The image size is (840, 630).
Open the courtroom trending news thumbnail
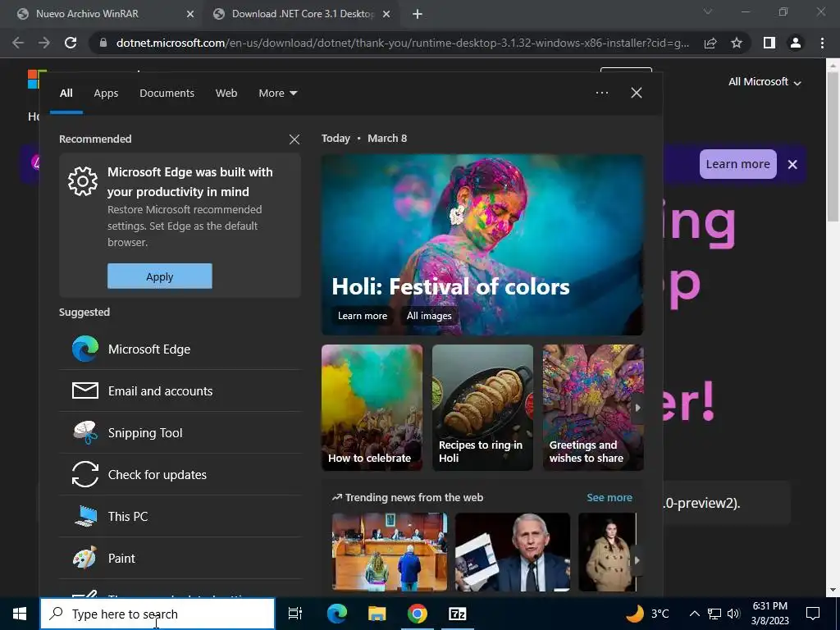pyautogui.click(x=390, y=552)
